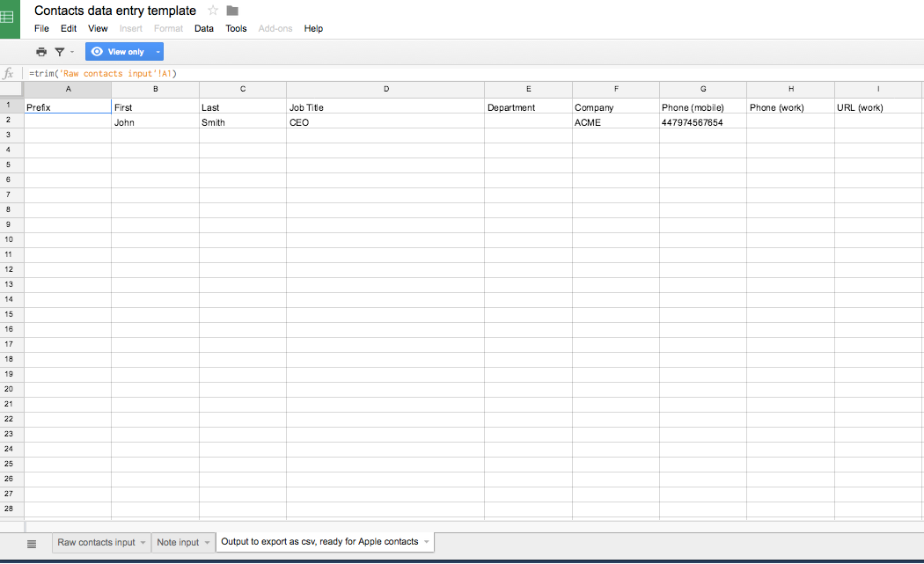924x564 pixels.
Task: Click the folder icon beside the title
Action: (232, 11)
